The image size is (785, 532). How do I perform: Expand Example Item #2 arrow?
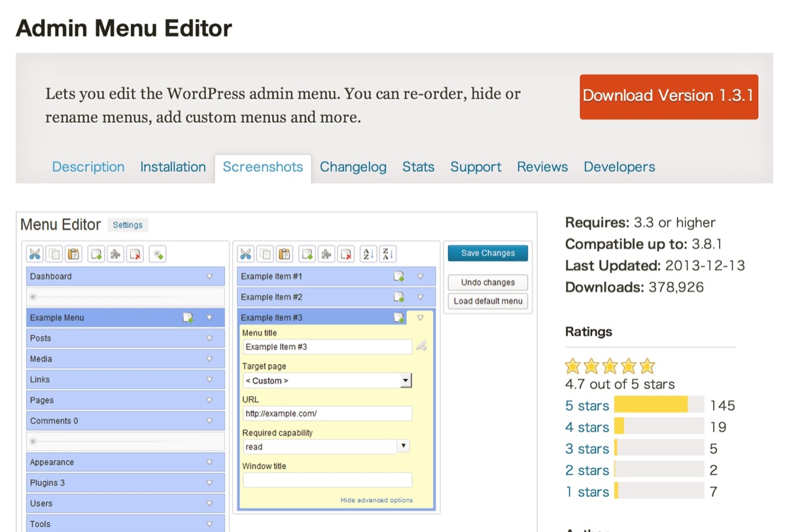click(421, 297)
